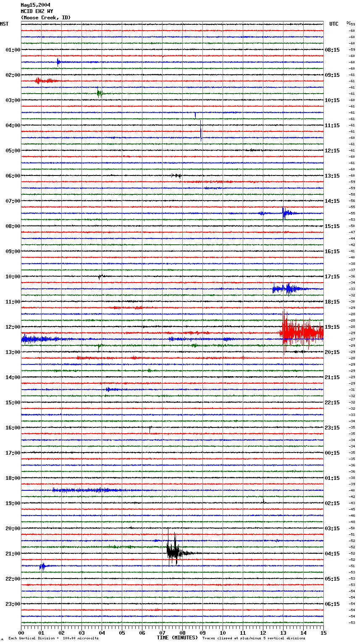Viewport: 357px width, 644px height.
Task: Select minute tick label 07 on the bottom axis
Action: (x=163, y=633)
